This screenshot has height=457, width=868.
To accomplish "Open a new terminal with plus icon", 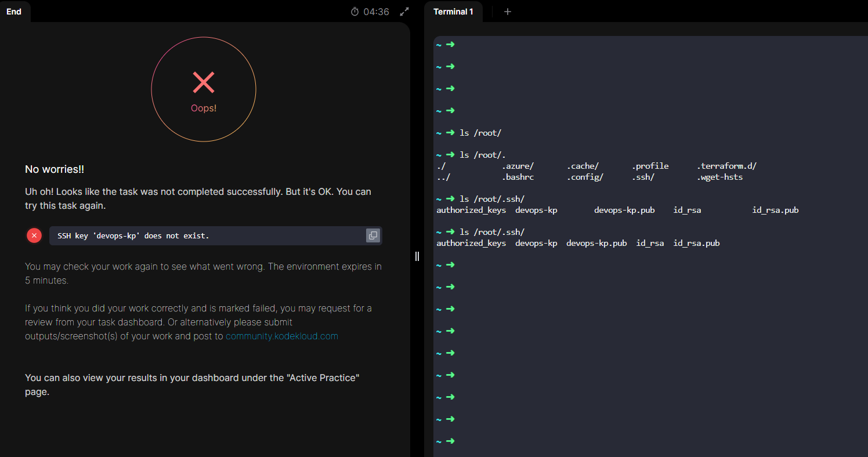I will pyautogui.click(x=508, y=12).
